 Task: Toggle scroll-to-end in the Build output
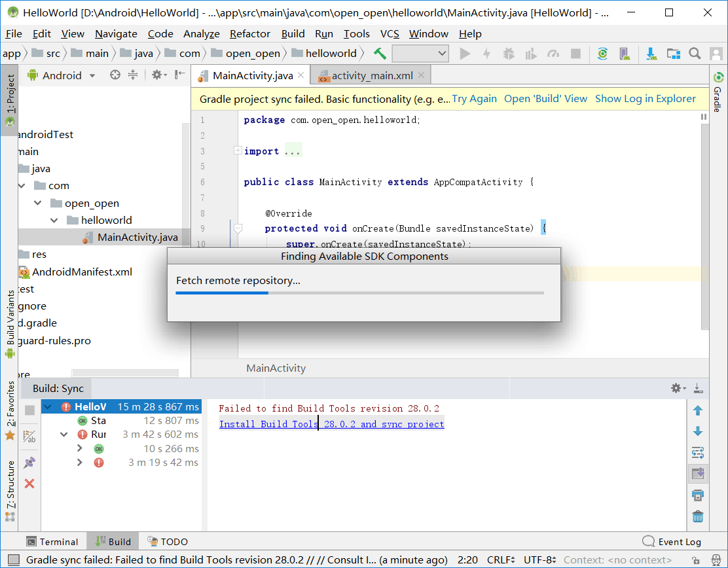pos(698,474)
